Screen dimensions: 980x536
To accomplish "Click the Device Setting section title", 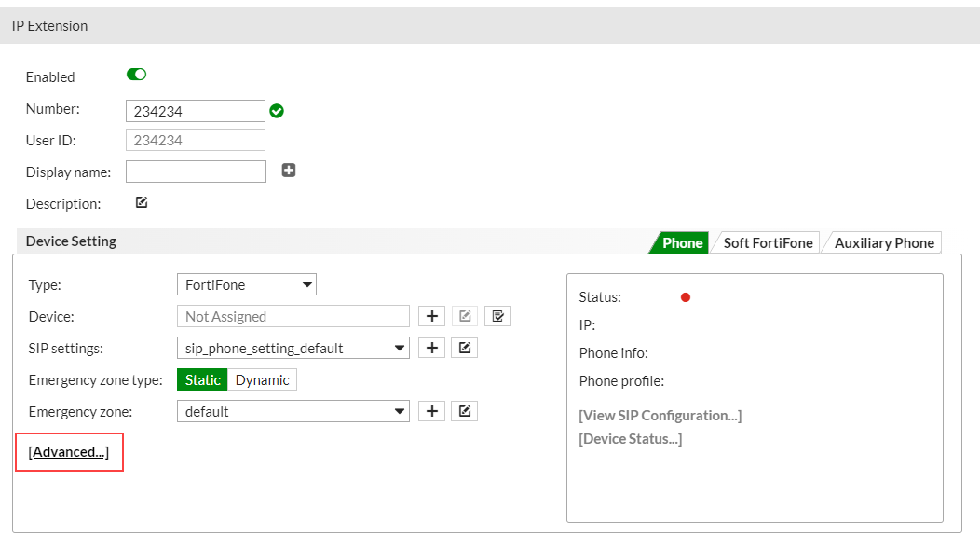I will [71, 241].
